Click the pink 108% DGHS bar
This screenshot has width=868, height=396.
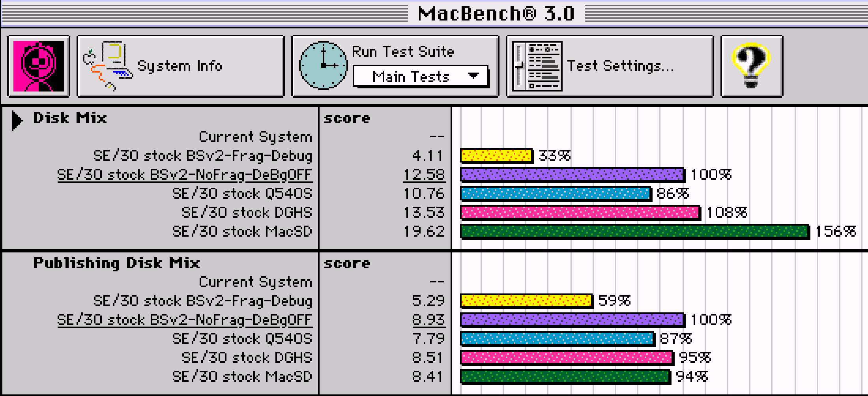[581, 213]
